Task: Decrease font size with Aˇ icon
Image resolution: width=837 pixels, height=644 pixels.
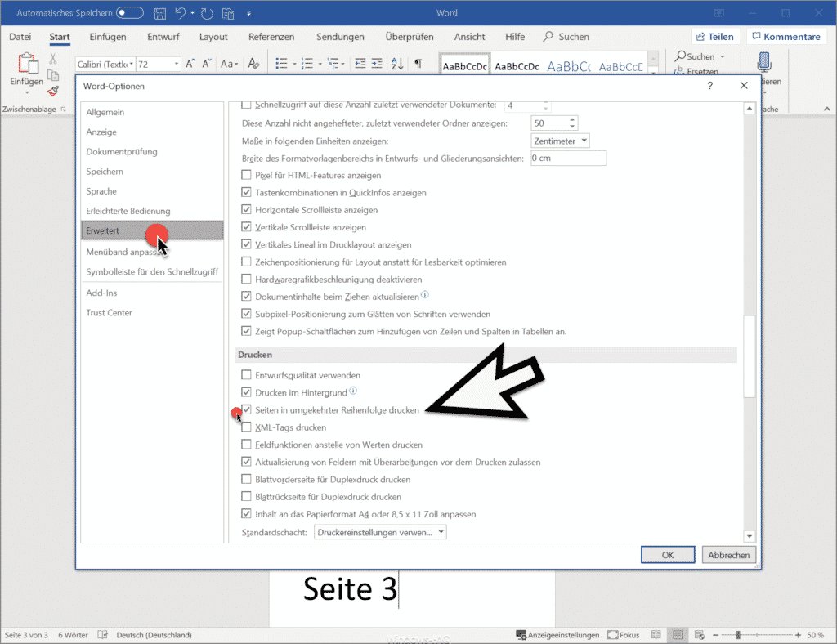Action: [207, 64]
